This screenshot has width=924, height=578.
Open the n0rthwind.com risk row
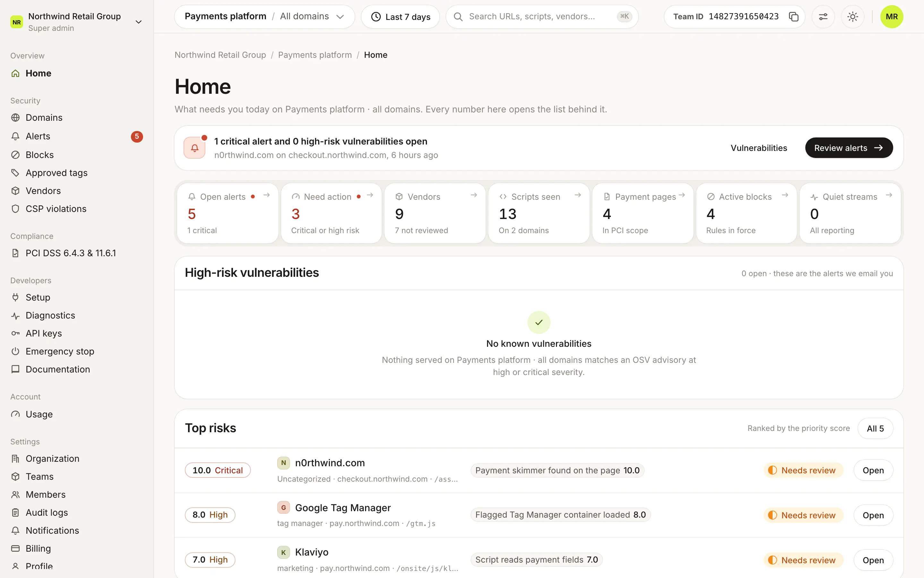point(873,470)
